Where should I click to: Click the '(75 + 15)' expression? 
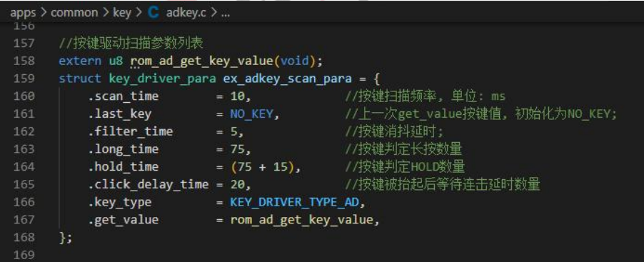point(262,167)
